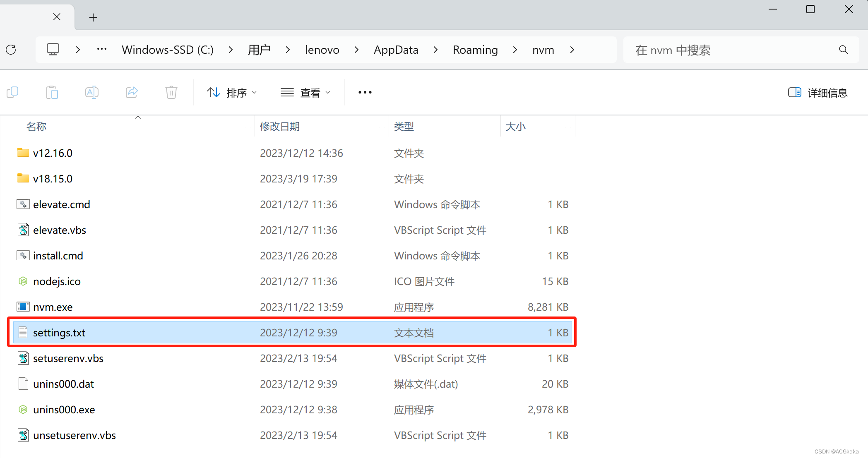Expand chevron after lenovo in address bar
This screenshot has height=458, width=868.
point(356,50)
